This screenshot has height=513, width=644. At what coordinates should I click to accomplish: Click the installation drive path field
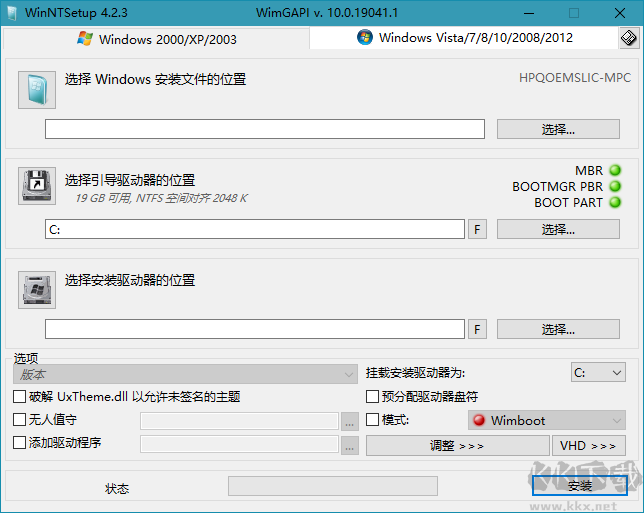(x=255, y=329)
